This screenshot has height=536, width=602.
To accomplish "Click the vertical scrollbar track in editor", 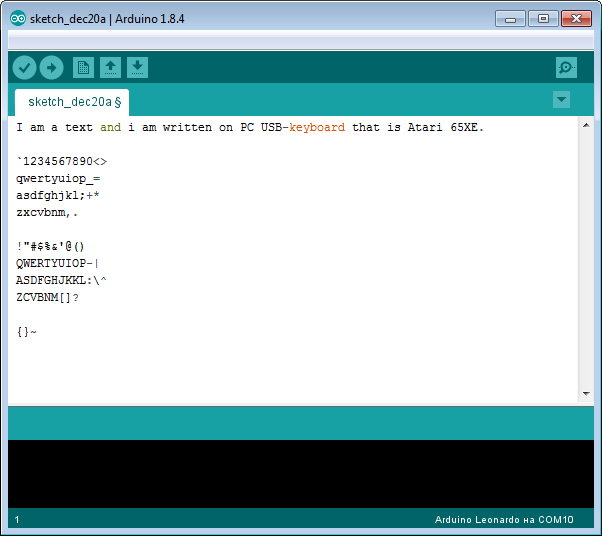I will [586, 260].
